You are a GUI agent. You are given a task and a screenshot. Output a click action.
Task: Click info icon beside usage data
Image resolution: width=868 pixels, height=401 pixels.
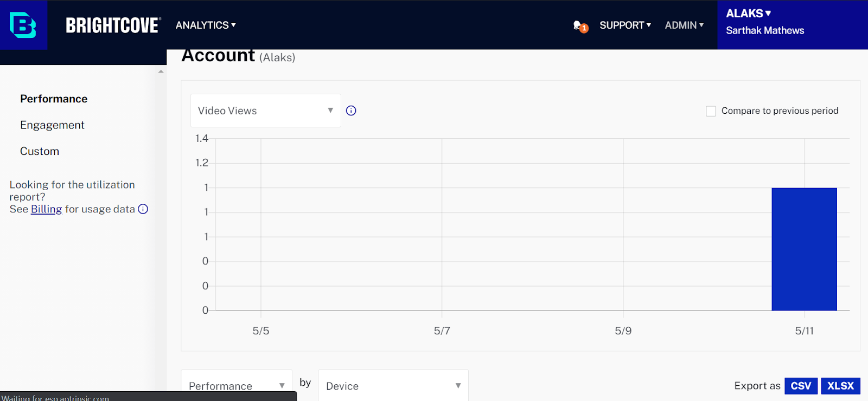point(143,209)
